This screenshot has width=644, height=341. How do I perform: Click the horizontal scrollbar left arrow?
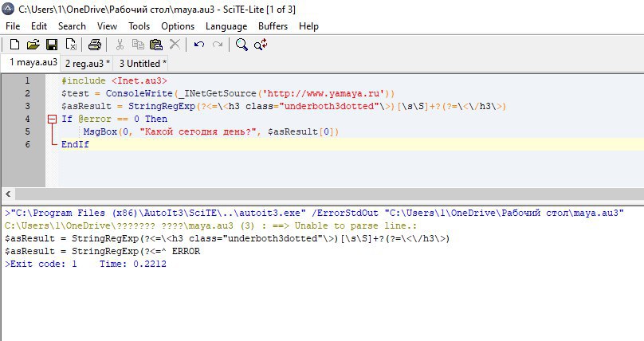(x=8, y=194)
